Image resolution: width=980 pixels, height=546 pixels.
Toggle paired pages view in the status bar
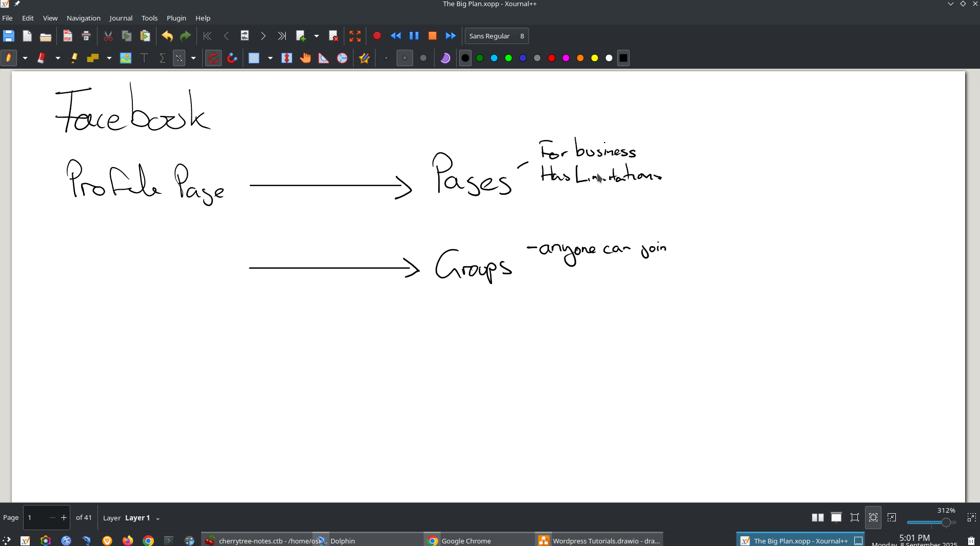pyautogui.click(x=817, y=517)
